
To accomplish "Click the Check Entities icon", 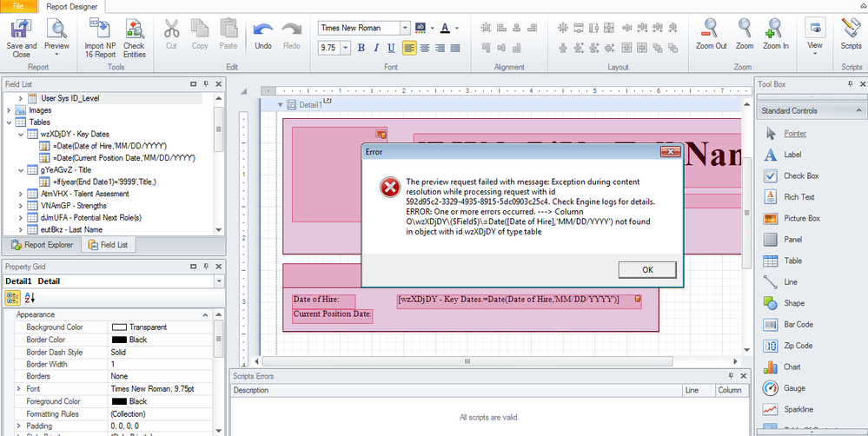I will [134, 30].
